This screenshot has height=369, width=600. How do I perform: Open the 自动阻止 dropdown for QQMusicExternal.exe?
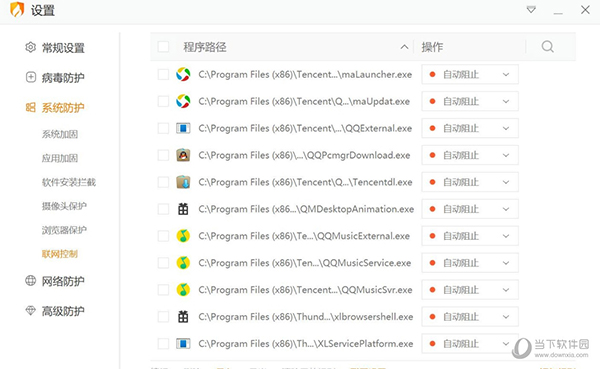click(470, 236)
